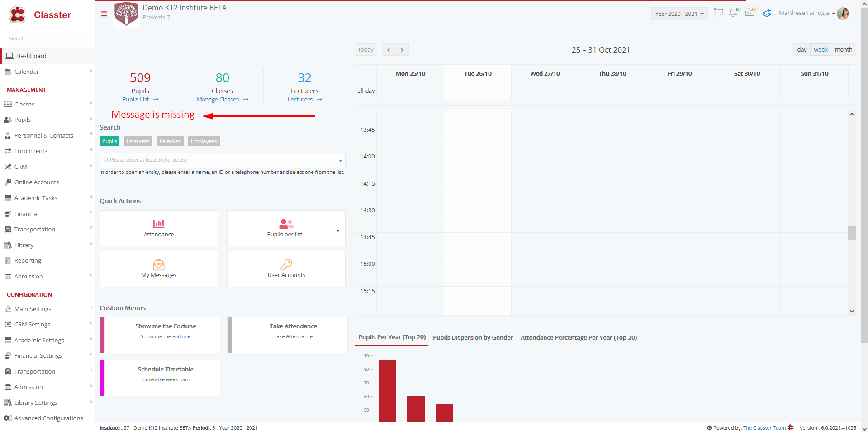Image resolution: width=868 pixels, height=432 pixels.
Task: Open Show me the Fortune custom menu
Action: click(x=160, y=335)
